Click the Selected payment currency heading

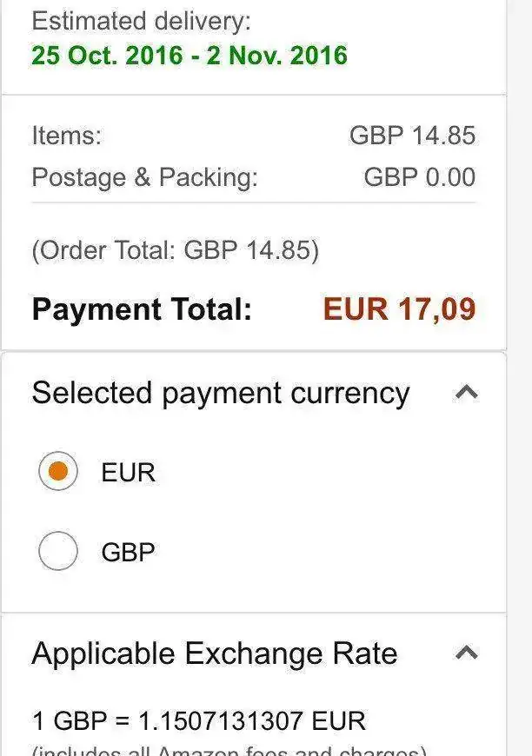pos(220,393)
